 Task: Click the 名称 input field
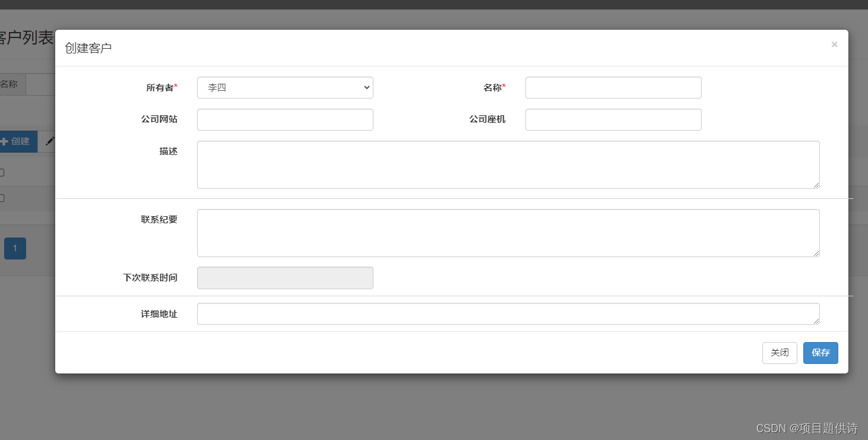tap(613, 88)
